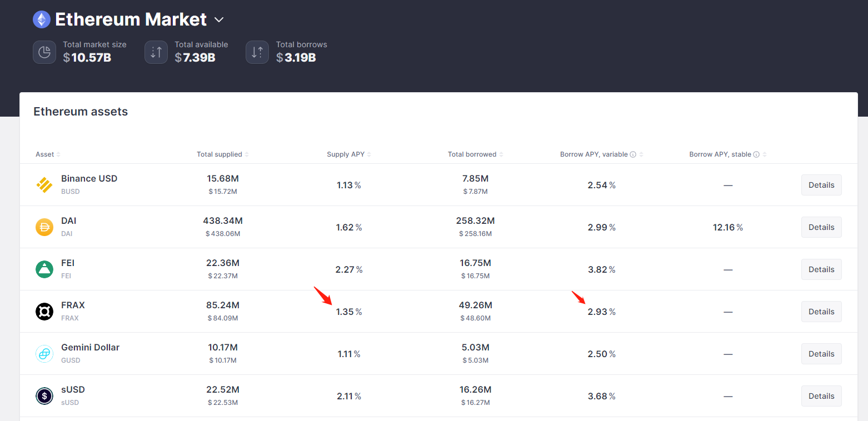Screen dimensions: 868x421
Task: Click the Total market size pie chart icon
Action: point(44,52)
